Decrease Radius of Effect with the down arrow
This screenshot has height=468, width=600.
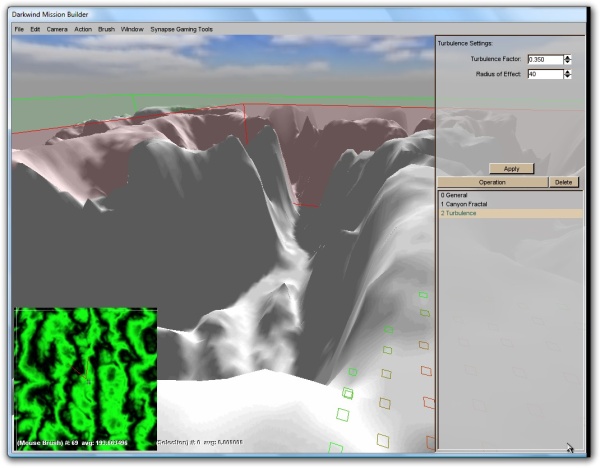click(x=568, y=77)
